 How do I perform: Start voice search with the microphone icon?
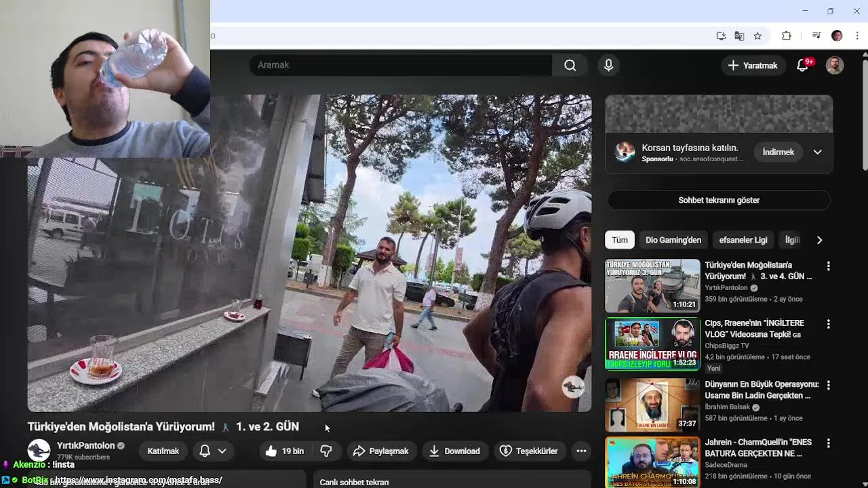[x=608, y=65]
